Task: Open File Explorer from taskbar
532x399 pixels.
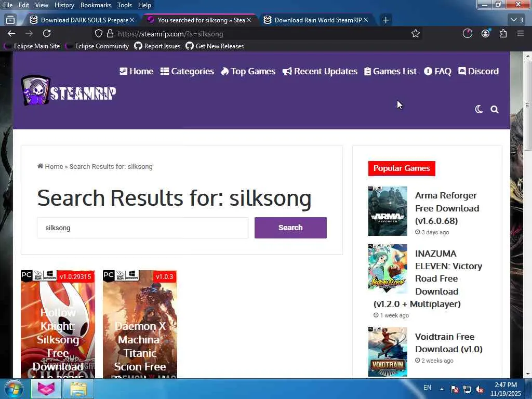Action: pyautogui.click(x=79, y=389)
